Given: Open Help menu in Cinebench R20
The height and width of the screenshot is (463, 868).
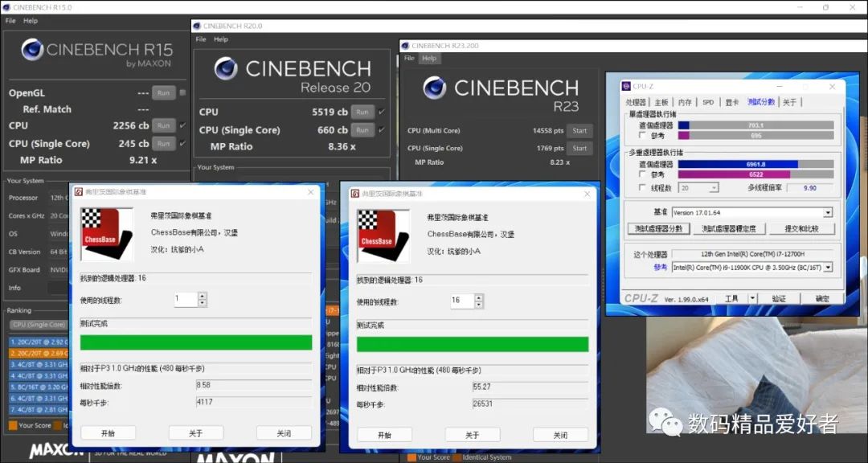Looking at the screenshot, I should pos(221,39).
